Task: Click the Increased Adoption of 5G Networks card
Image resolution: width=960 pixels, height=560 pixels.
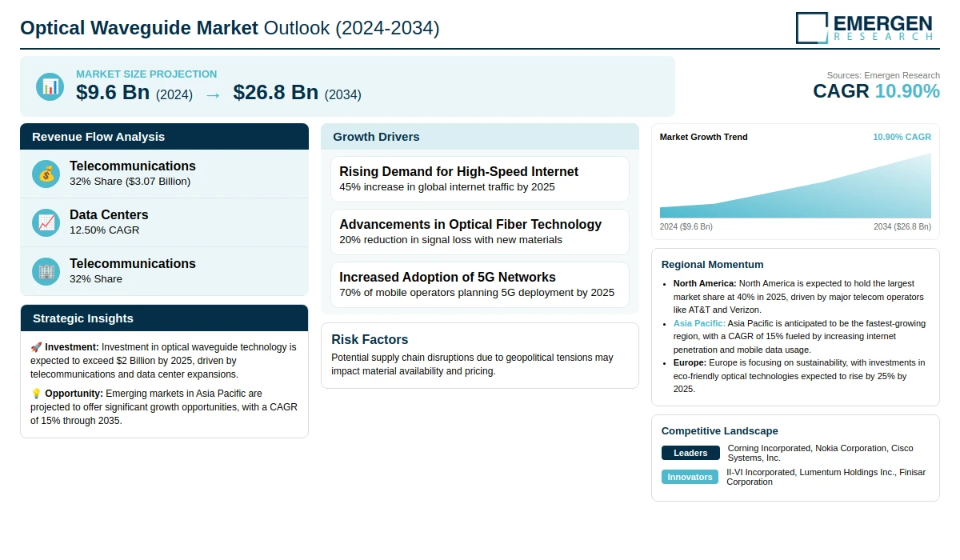Action: click(479, 285)
